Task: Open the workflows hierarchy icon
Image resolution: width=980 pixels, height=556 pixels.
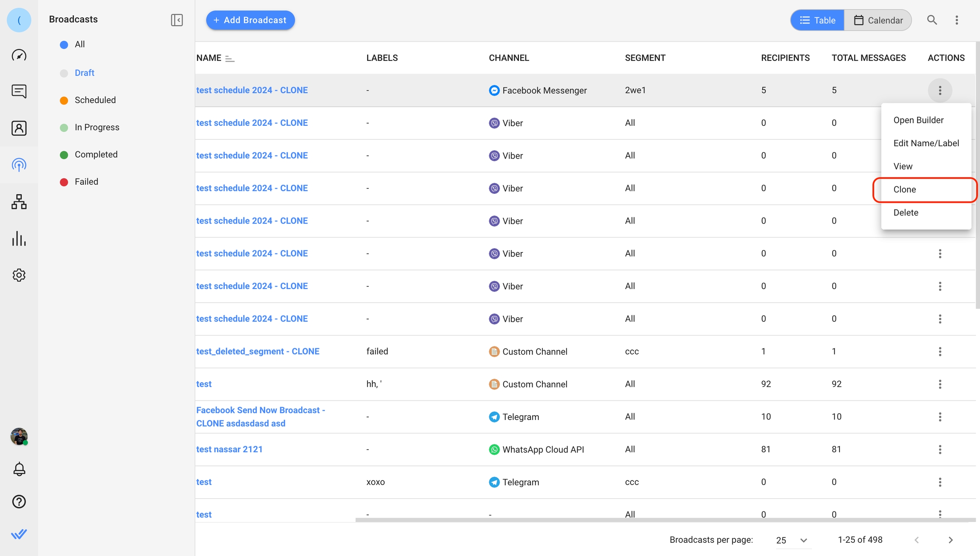Action: pyautogui.click(x=19, y=201)
